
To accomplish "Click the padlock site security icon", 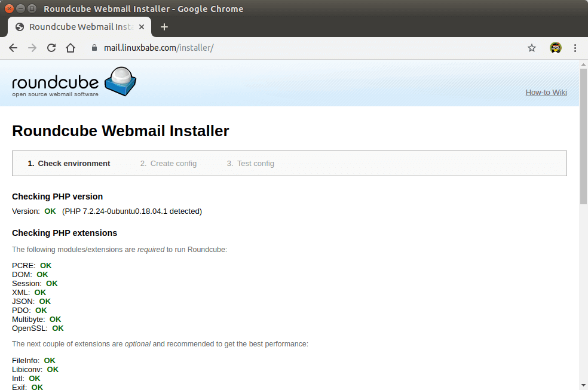I will click(94, 48).
